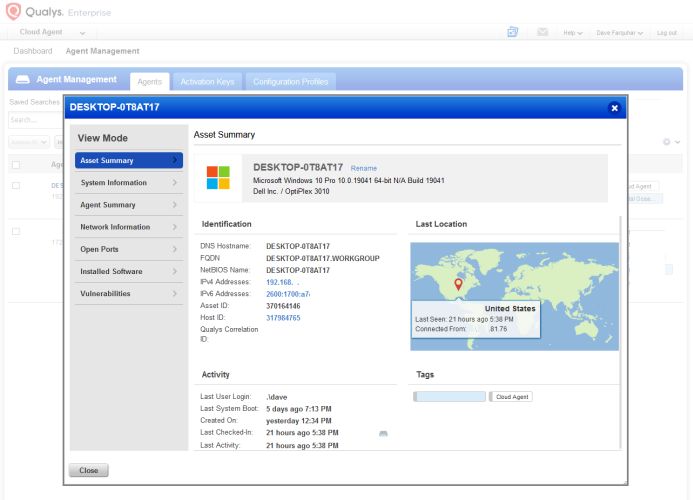Go to the Dashboard section

point(33,51)
